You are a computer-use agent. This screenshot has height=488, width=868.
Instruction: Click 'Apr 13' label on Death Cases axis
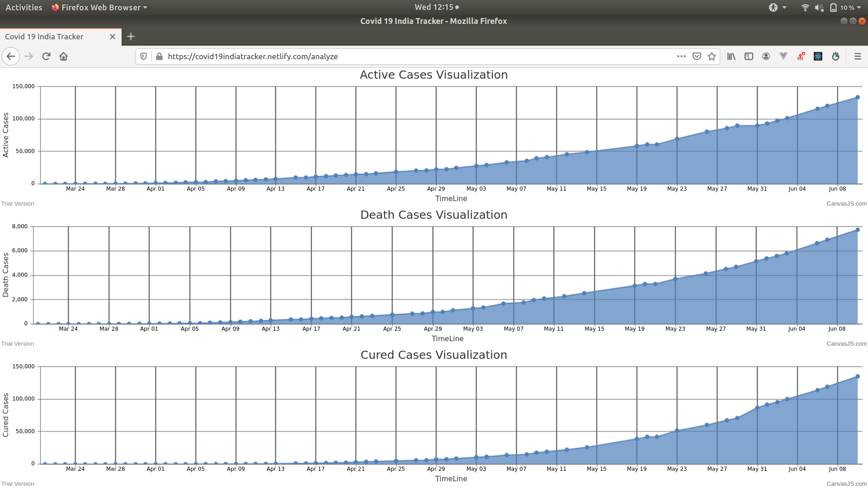tap(271, 329)
